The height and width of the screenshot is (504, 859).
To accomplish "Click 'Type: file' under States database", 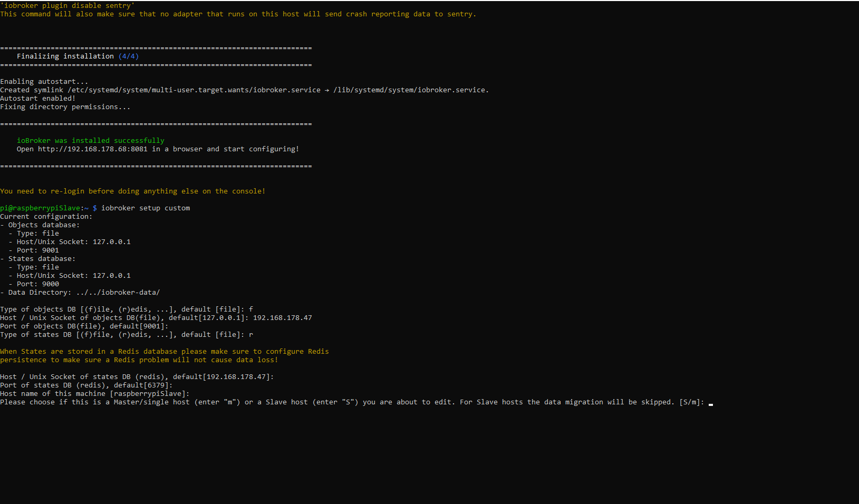I will [38, 267].
